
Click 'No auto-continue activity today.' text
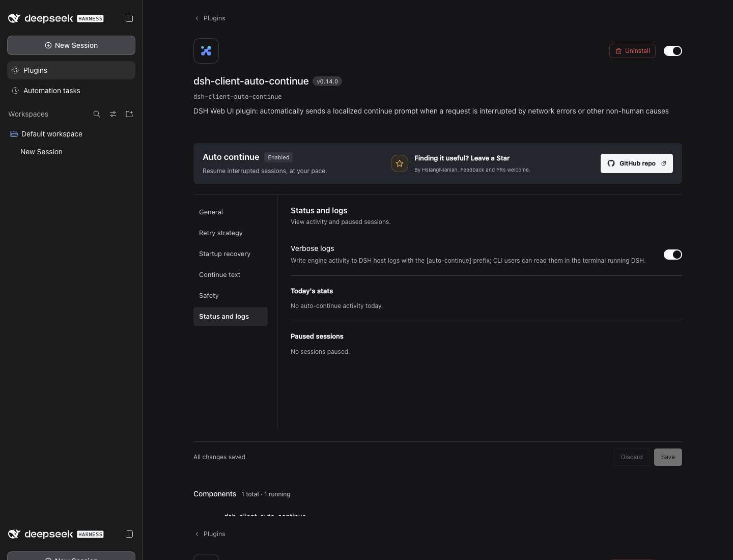coord(336,306)
